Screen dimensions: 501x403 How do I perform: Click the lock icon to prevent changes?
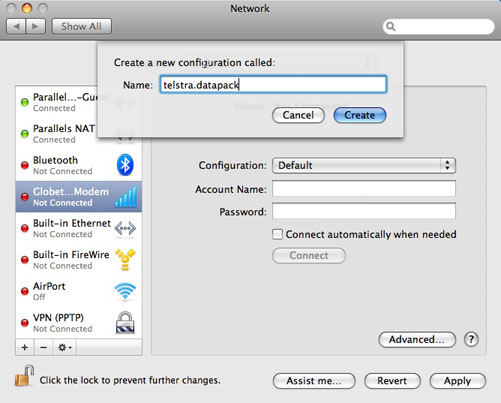pyautogui.click(x=24, y=376)
